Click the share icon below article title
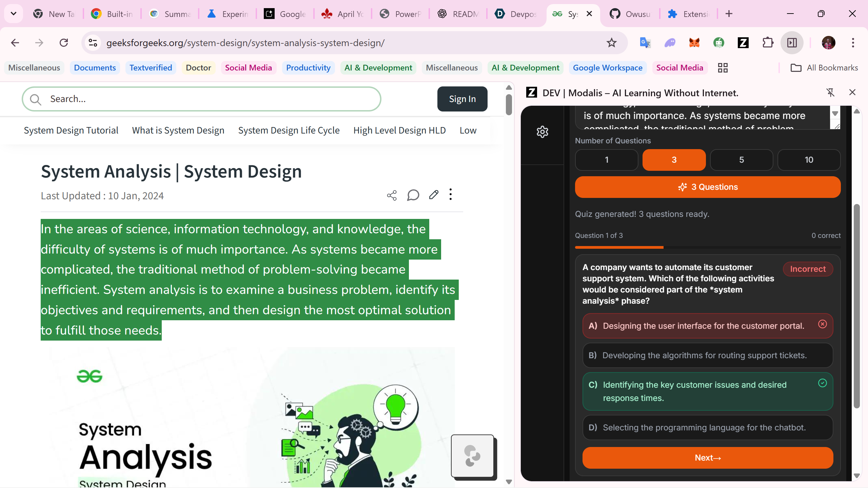 392,195
